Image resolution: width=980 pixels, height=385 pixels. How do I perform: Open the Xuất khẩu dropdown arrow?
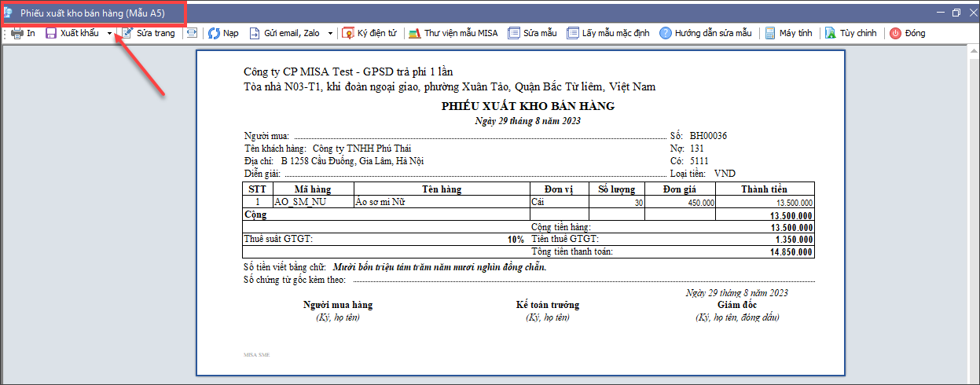point(109,34)
